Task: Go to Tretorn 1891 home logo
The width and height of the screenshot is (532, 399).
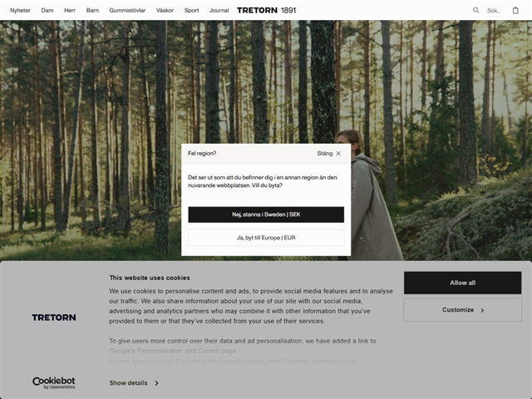Action: (266, 10)
